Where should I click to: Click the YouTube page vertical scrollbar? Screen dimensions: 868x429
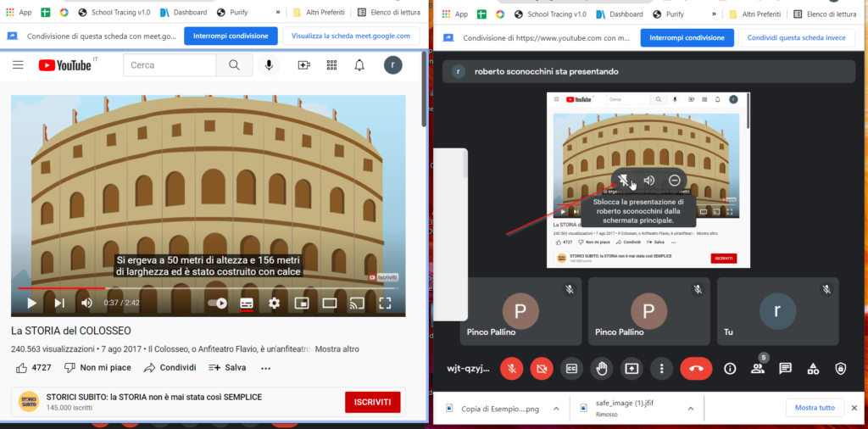(424, 88)
